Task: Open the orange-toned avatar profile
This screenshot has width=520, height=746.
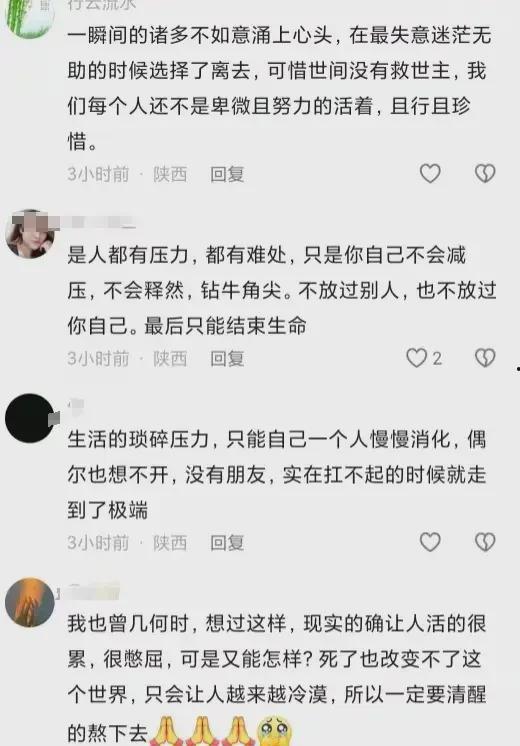Action: pyautogui.click(x=29, y=602)
